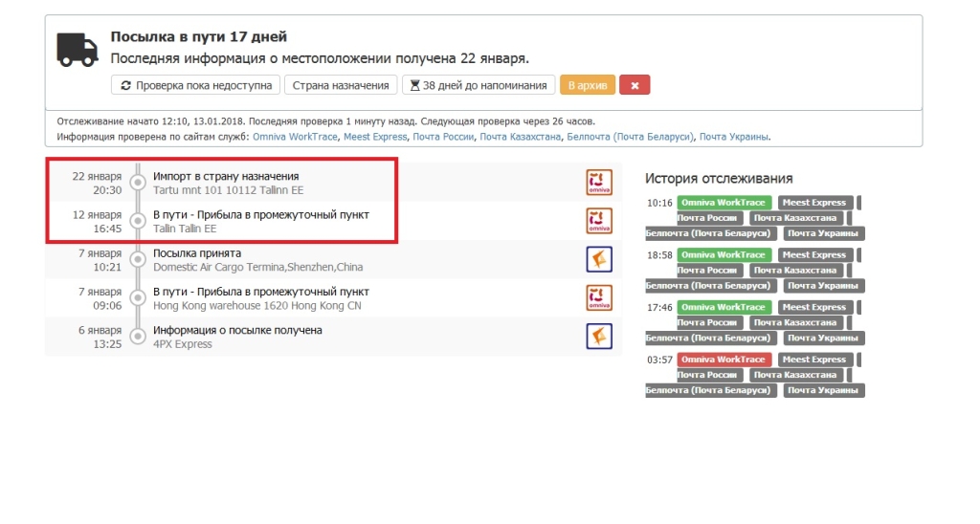Select the Импорт в страну назначения event text
The height and width of the screenshot is (524, 980).
(x=226, y=176)
